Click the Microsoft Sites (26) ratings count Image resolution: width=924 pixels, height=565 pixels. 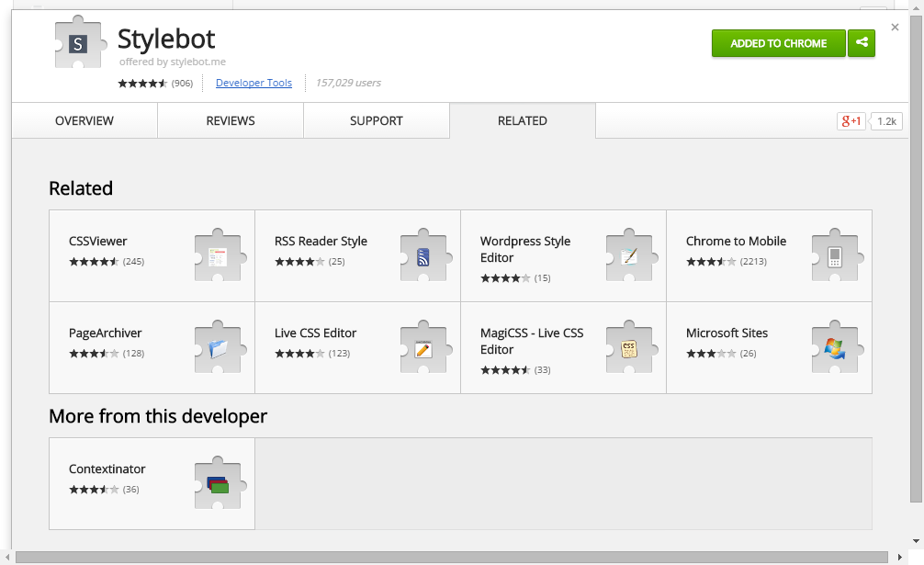click(x=748, y=354)
